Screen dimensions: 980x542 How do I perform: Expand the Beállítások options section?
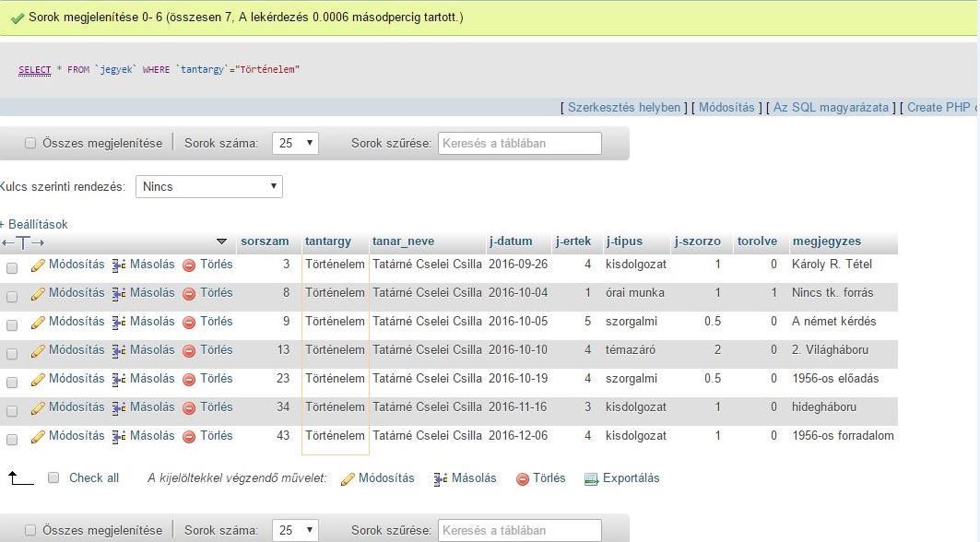pos(35,224)
